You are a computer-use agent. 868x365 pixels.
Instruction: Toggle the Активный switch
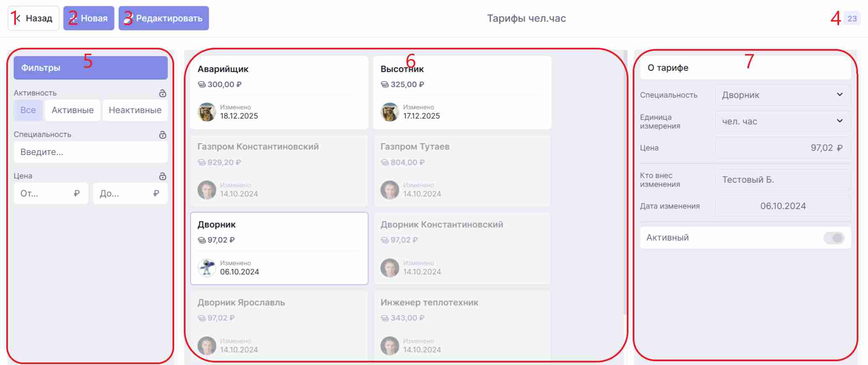834,238
